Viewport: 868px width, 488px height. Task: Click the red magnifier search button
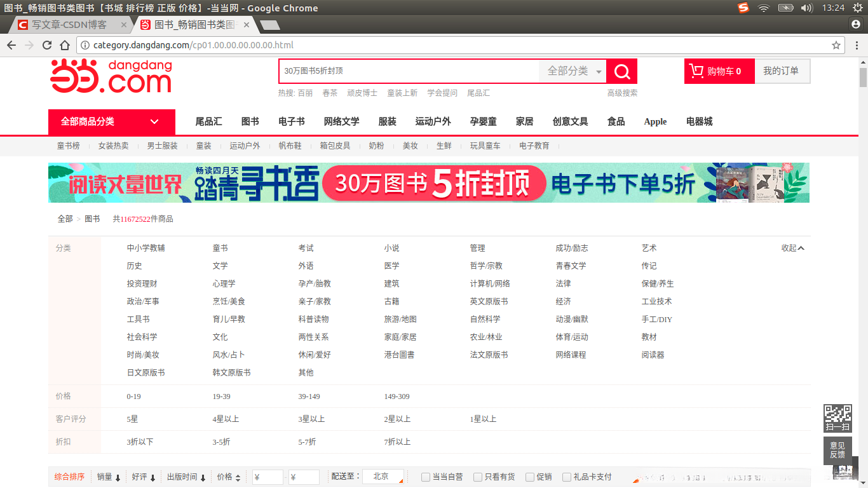(621, 71)
